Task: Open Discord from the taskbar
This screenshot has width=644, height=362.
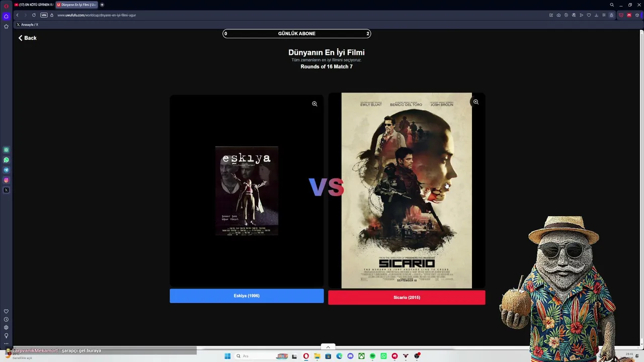Action: click(350, 356)
